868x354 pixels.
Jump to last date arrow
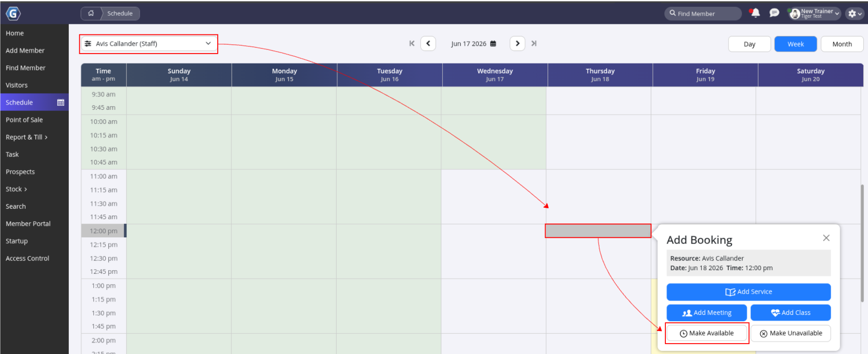tap(534, 44)
